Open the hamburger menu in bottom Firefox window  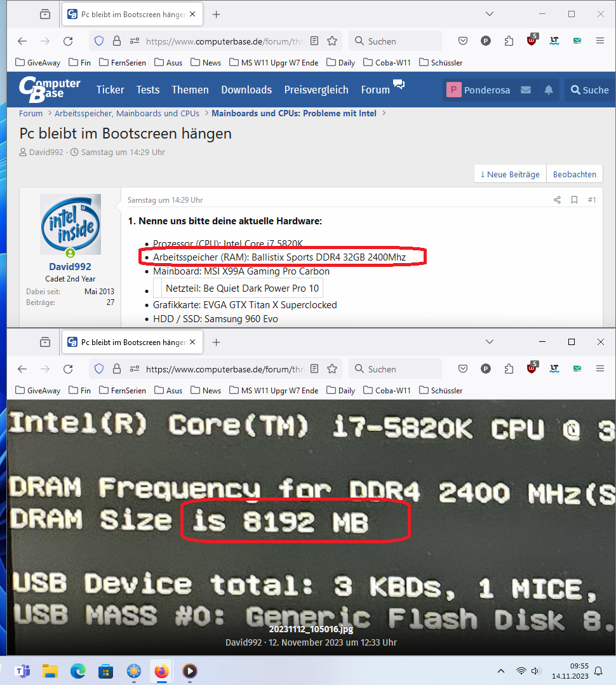[600, 369]
